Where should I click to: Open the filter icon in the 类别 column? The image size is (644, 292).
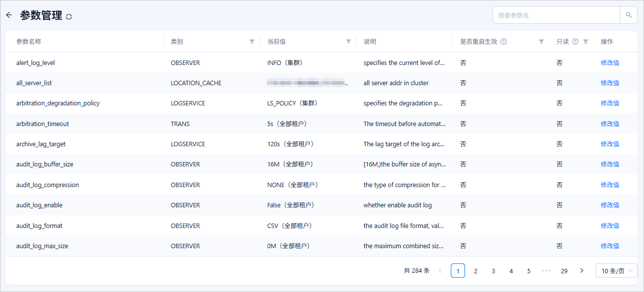[x=252, y=42]
